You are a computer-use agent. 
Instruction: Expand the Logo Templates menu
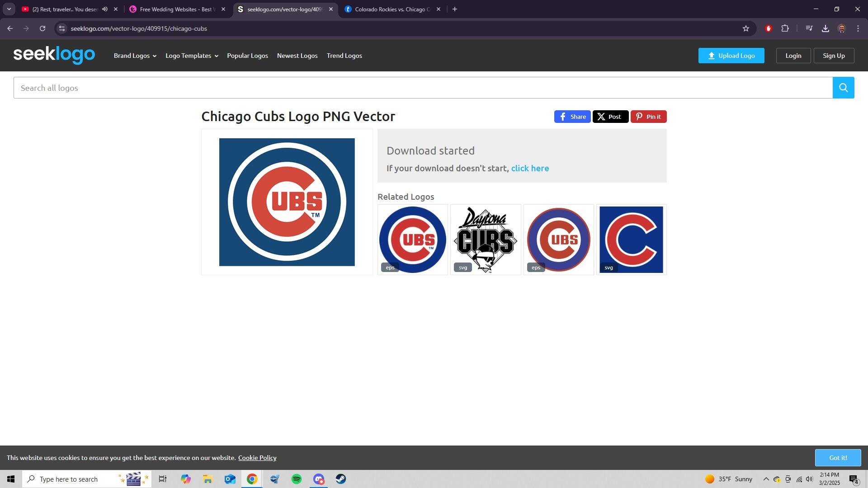coord(192,56)
